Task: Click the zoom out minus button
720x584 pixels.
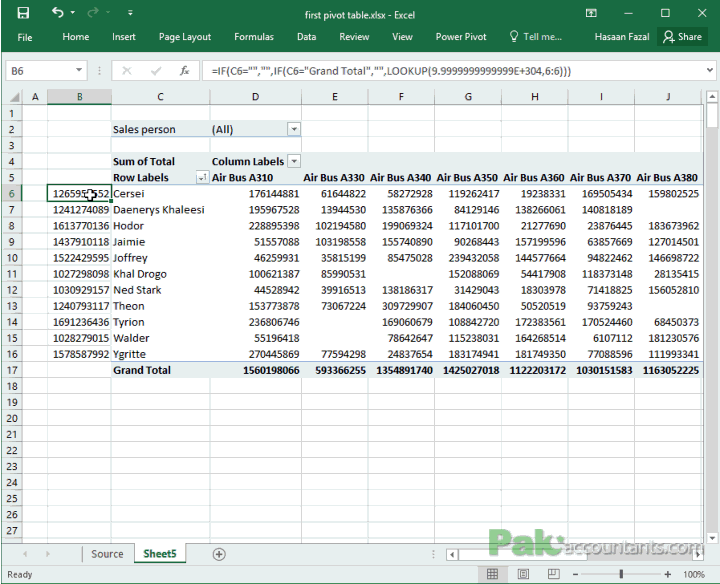Action: click(575, 574)
